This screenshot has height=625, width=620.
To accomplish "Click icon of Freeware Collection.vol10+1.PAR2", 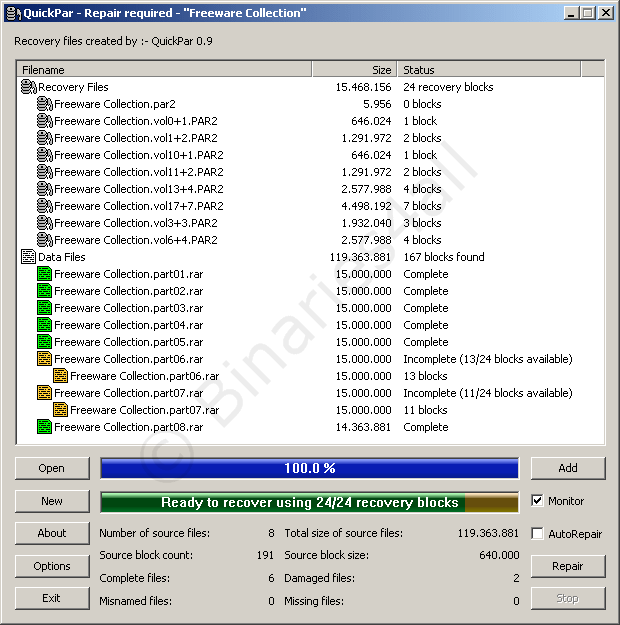I will [44, 155].
